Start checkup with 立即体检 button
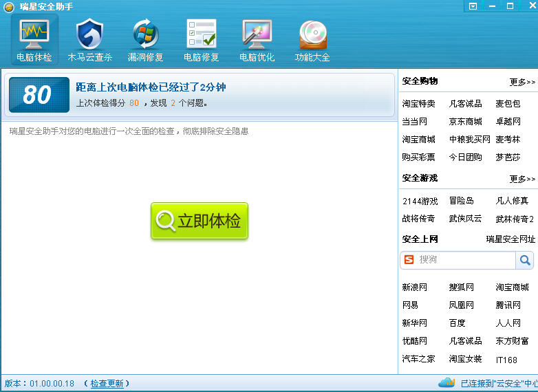 coord(200,221)
